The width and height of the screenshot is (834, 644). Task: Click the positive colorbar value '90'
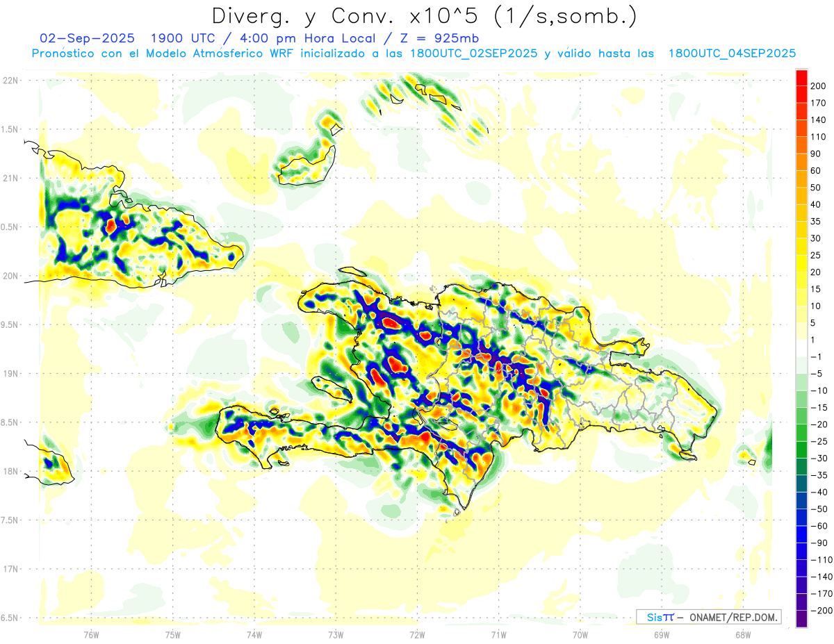point(815,154)
